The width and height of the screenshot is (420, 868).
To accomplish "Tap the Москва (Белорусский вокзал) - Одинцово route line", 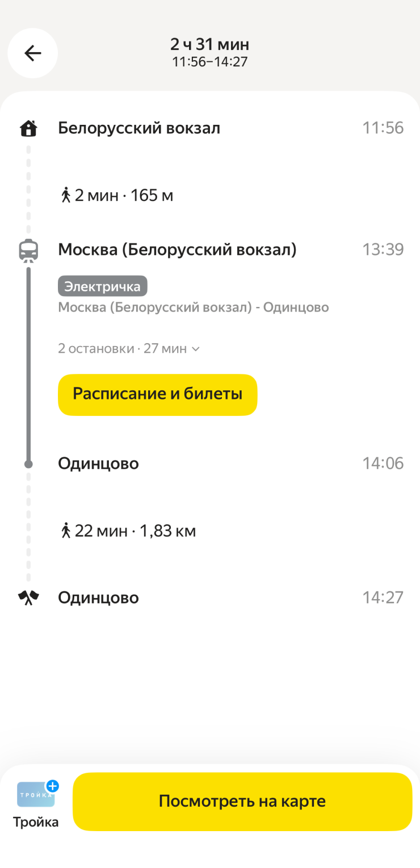I will (x=193, y=307).
